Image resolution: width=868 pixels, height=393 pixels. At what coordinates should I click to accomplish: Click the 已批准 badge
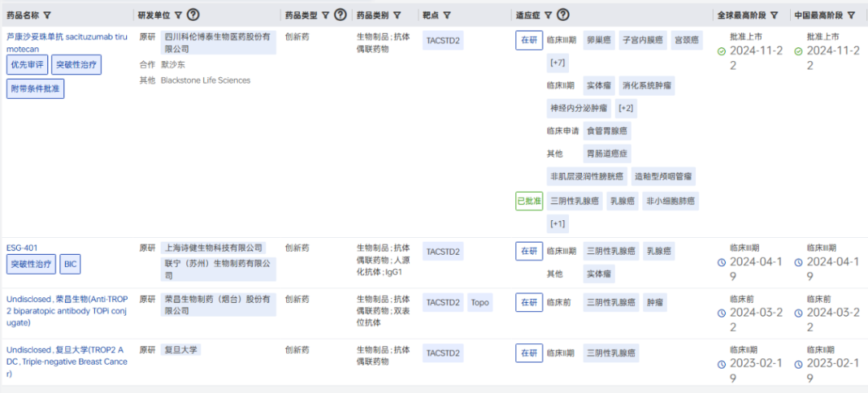(529, 202)
